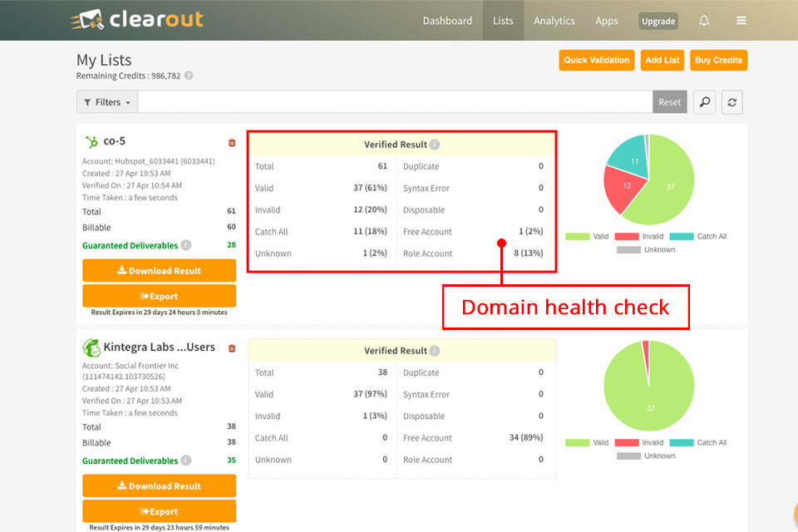The width and height of the screenshot is (798, 532).
Task: Click co-5 Invalid value 12 (20%)
Action: click(x=370, y=209)
